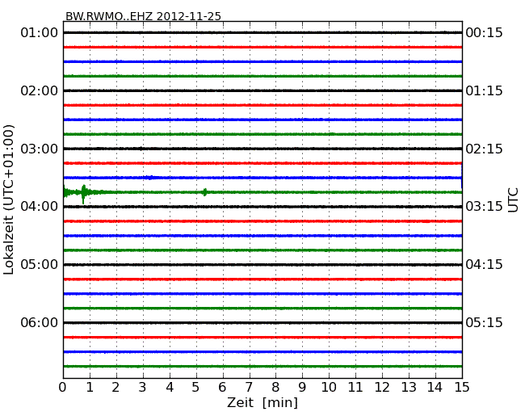The image size is (525, 420).
Task: Click the 04:00 local time label
Action: click(40, 206)
